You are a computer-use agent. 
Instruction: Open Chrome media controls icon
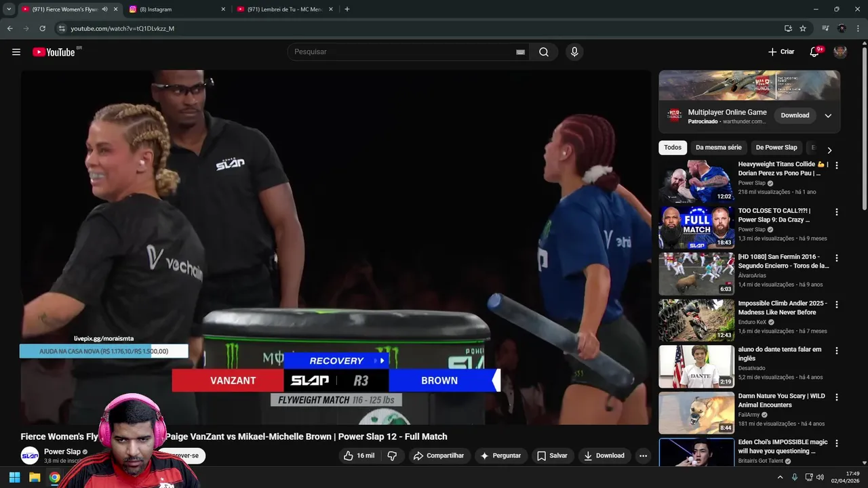click(x=825, y=28)
